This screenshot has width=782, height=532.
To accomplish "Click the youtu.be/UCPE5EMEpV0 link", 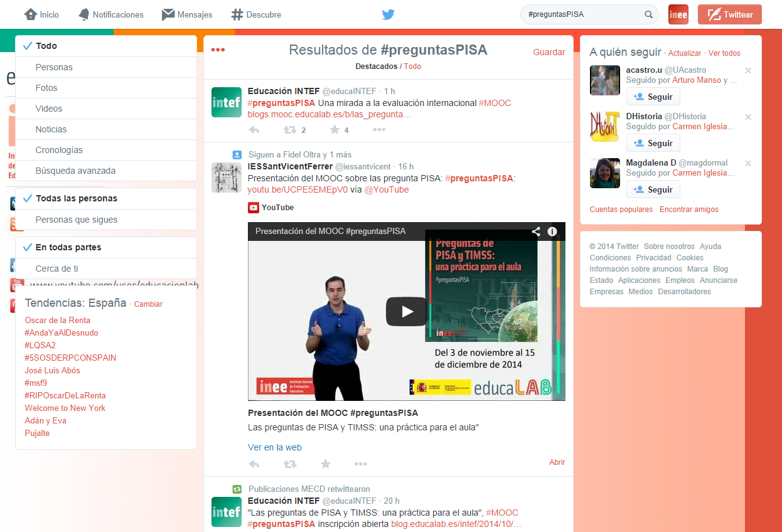I will click(x=297, y=189).
